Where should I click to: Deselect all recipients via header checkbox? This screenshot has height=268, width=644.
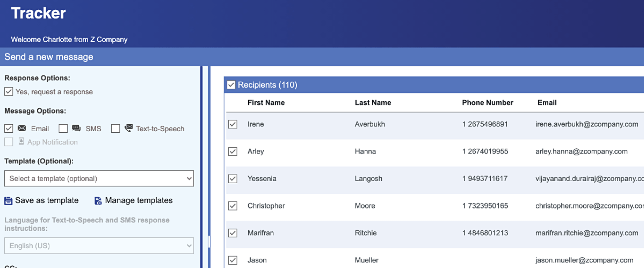[231, 85]
